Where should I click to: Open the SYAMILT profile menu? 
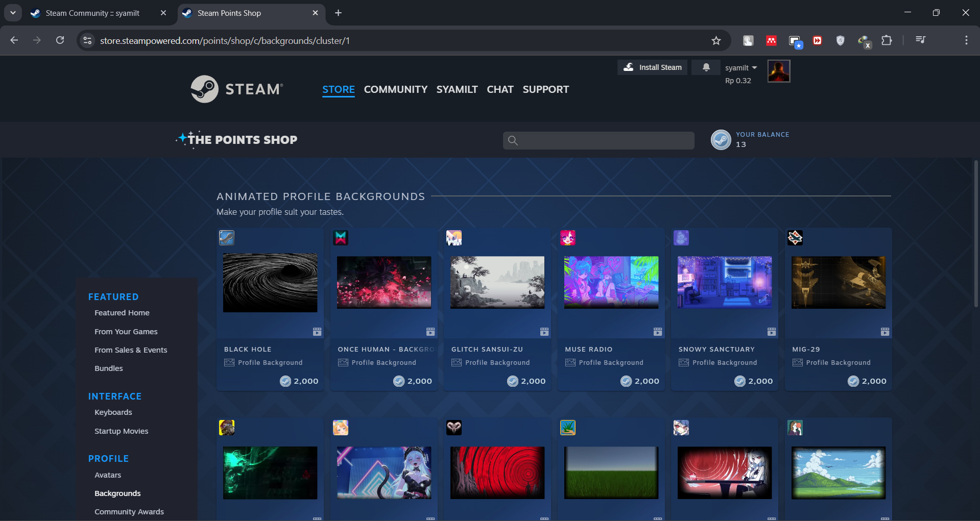coord(457,89)
